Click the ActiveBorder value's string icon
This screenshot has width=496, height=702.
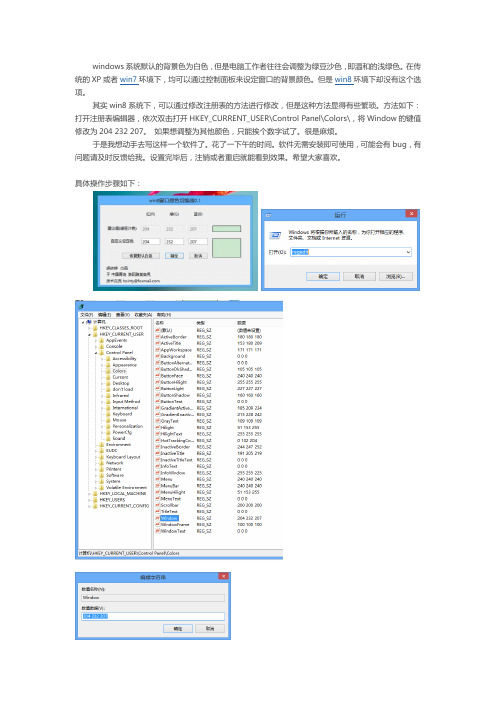[158, 337]
